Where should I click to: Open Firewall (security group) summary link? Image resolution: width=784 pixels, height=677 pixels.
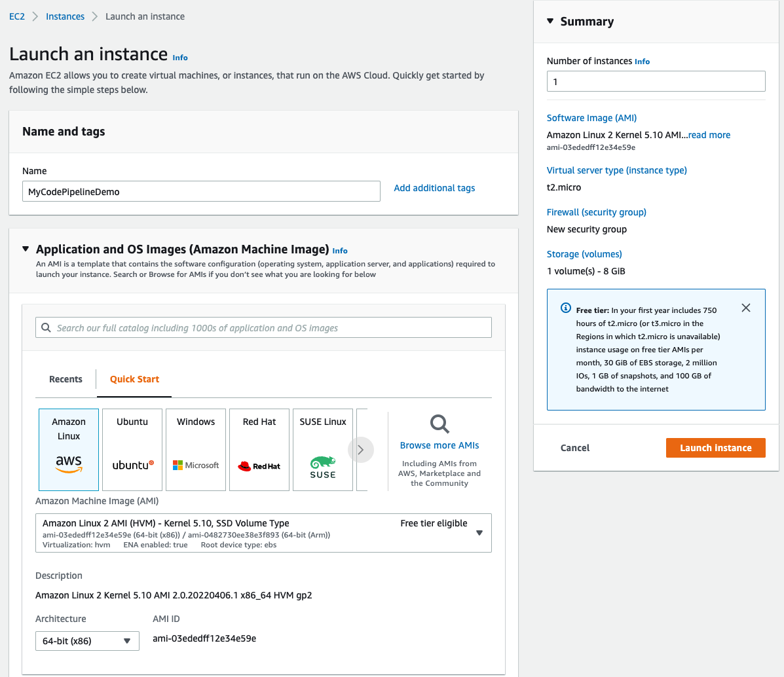tap(596, 213)
